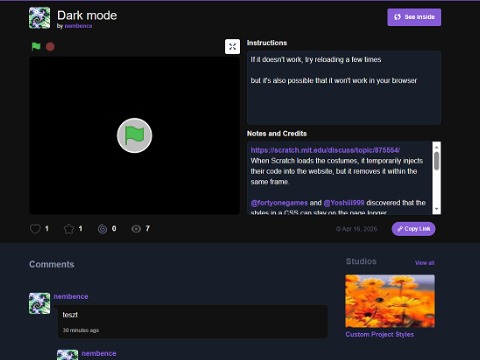The width and height of the screenshot is (480, 360).
Task: Open nembence name on teszt comment
Action: coord(71,296)
